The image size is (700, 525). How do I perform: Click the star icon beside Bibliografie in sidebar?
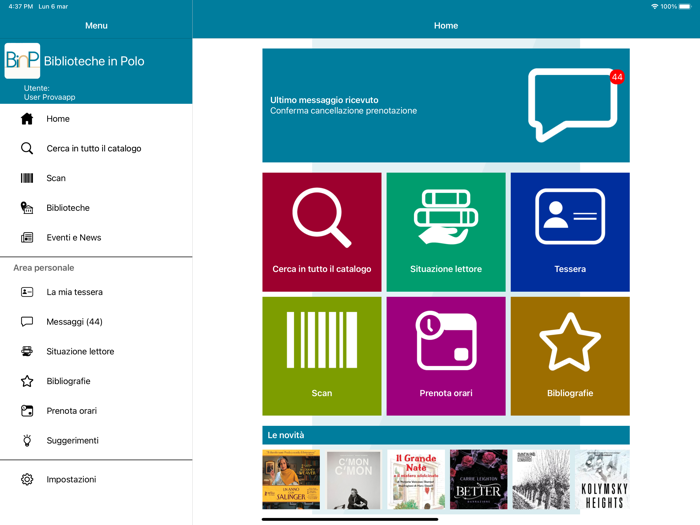27,381
